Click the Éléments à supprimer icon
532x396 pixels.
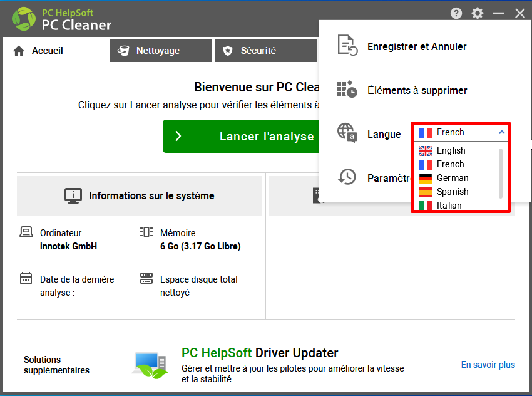point(347,90)
